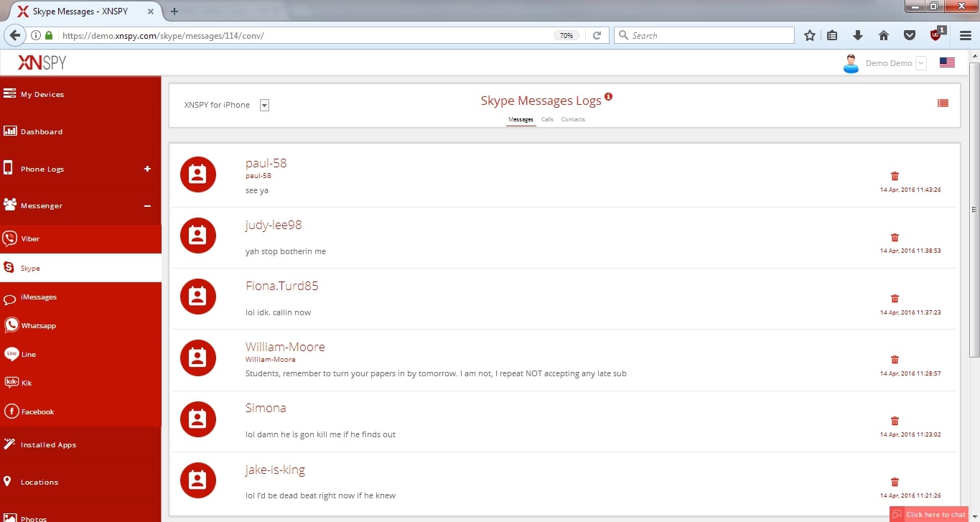Select the Skype Messages - XNSPY browser tab
The width and height of the screenshot is (980, 522).
click(86, 11)
